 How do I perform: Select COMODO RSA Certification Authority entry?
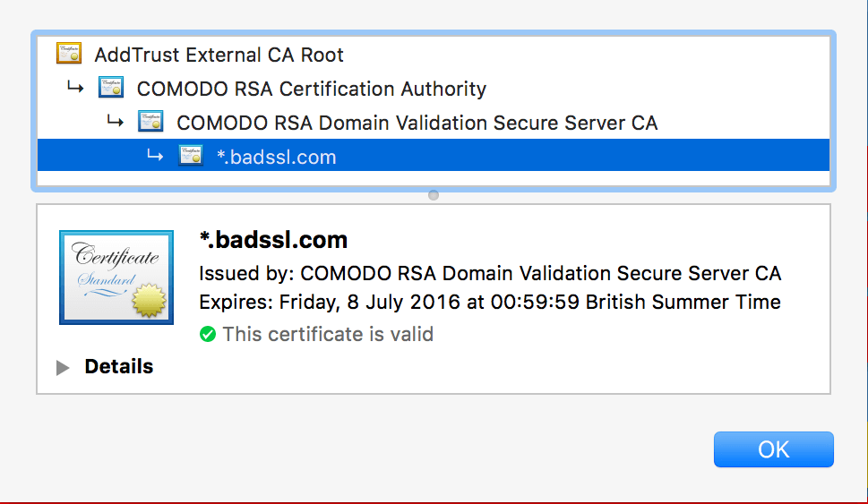pos(312,89)
